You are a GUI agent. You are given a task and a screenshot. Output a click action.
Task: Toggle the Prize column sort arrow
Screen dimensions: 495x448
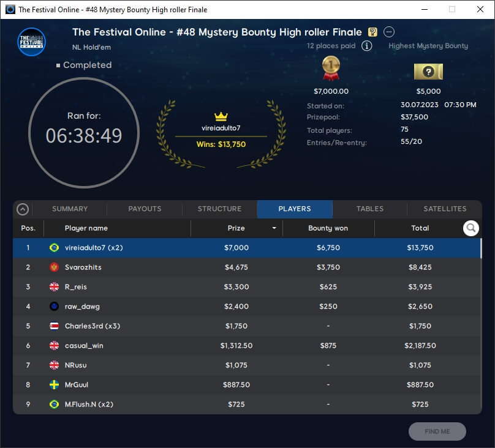tap(274, 228)
